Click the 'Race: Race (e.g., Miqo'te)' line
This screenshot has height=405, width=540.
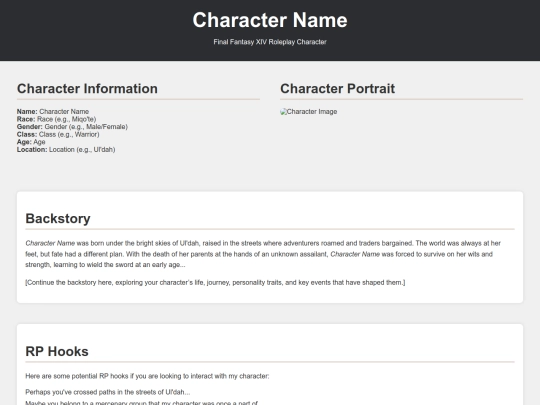[56, 119]
